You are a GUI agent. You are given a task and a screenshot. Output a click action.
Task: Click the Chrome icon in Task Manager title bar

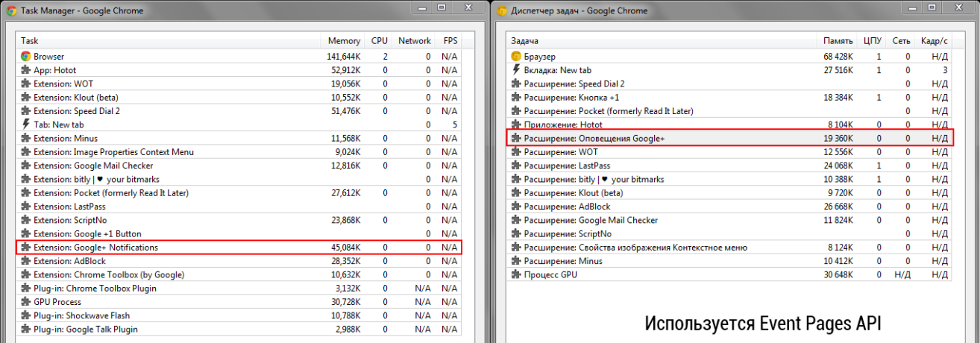click(12, 10)
